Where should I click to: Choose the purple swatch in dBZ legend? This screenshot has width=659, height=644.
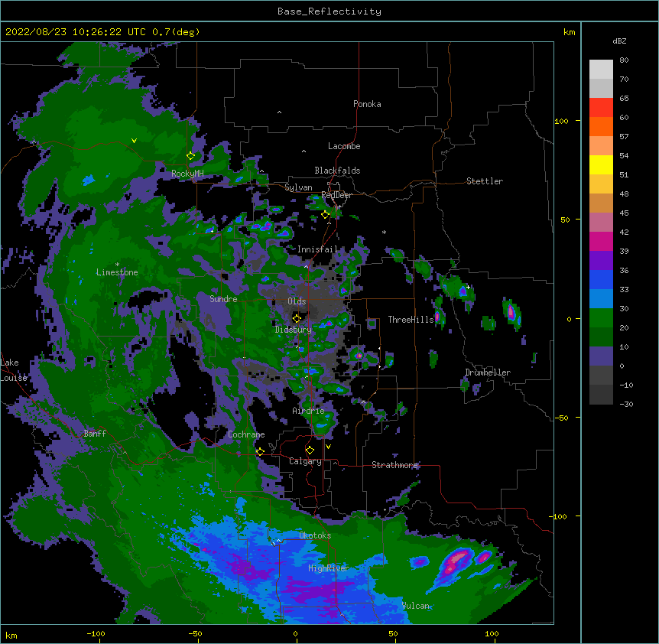click(601, 261)
